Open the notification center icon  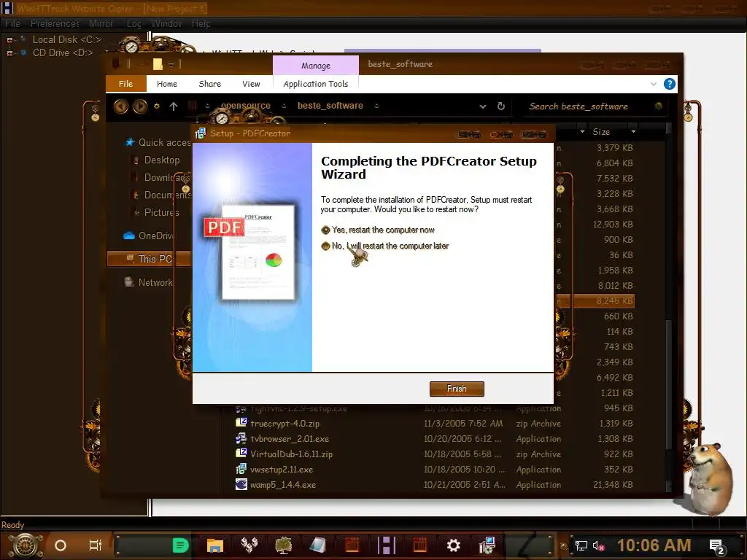tap(717, 546)
